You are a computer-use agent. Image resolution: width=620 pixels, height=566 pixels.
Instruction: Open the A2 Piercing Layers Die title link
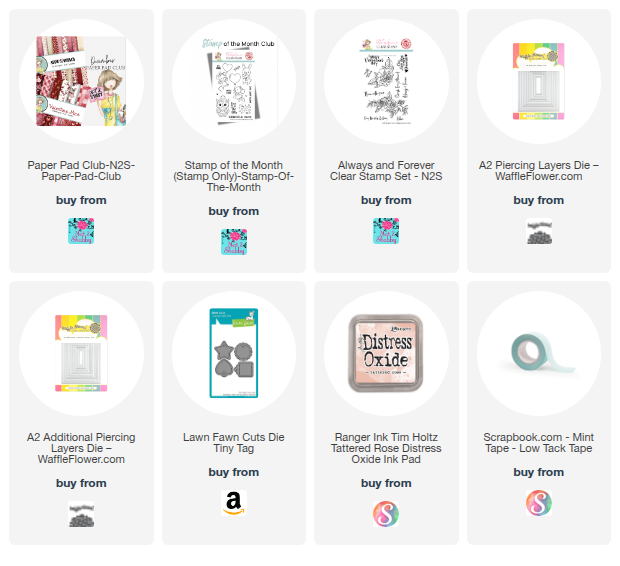539,170
